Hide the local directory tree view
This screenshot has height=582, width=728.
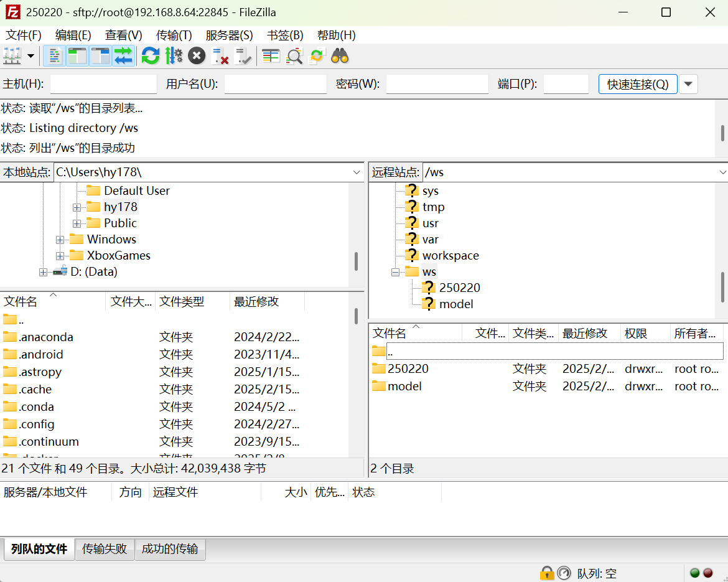click(77, 56)
